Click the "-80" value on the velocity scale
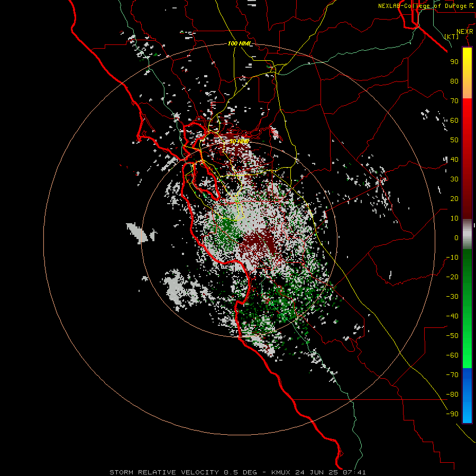 coord(452,395)
